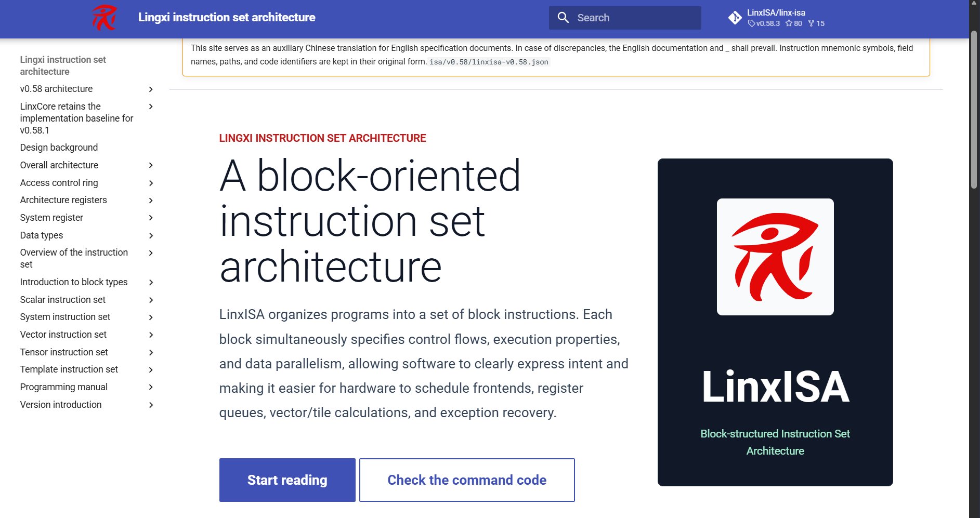Expand Data types chevron arrow
The height and width of the screenshot is (518, 980).
151,235
